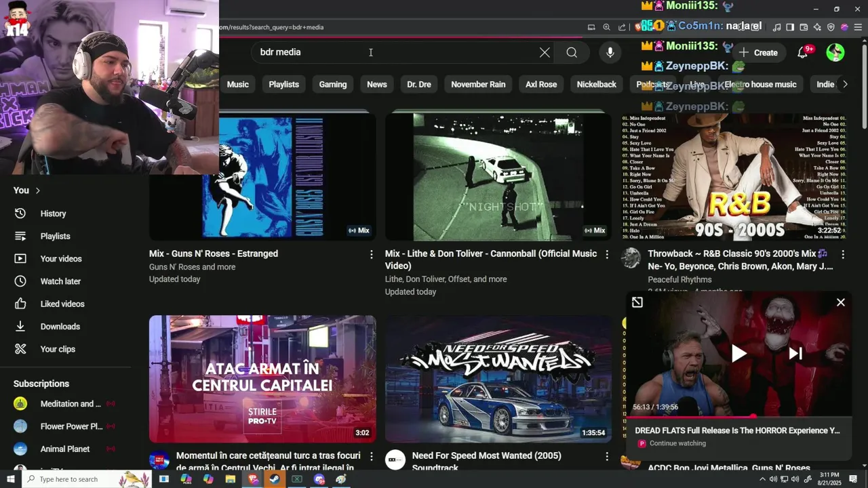
Task: Click the install app icon in the address bar
Action: pyautogui.click(x=591, y=27)
